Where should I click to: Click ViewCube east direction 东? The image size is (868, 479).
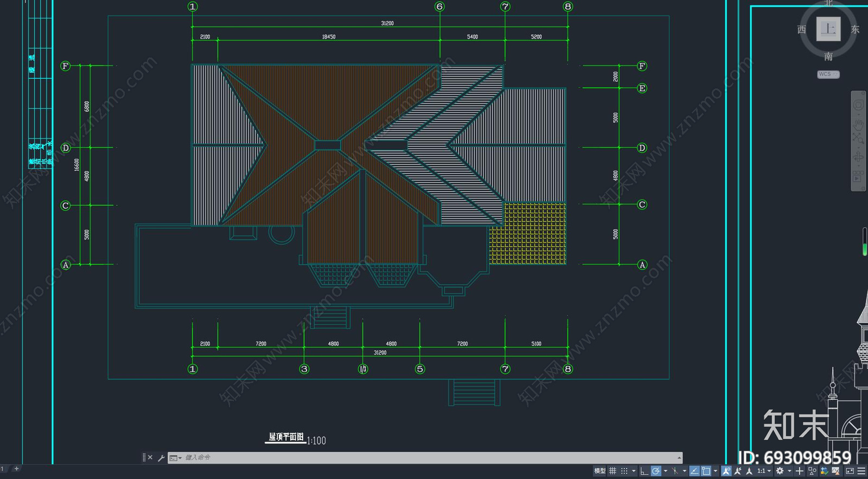[855, 29]
